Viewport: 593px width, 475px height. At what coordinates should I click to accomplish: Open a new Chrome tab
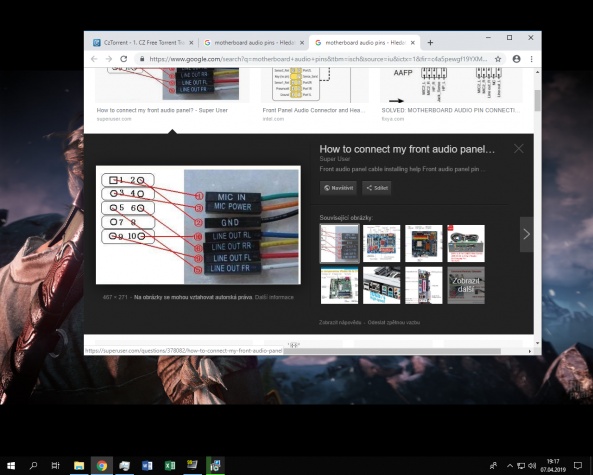[430, 43]
